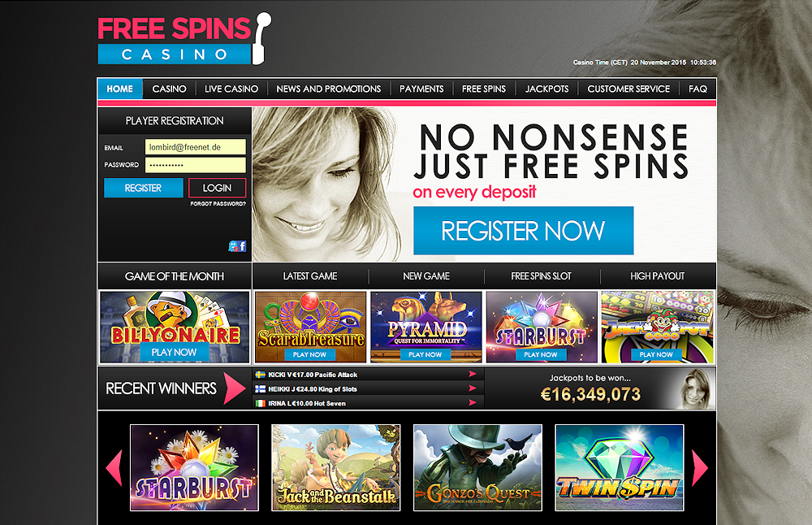Open the Live Casino menu item
Screen dimensions: 812x525
[x=231, y=89]
